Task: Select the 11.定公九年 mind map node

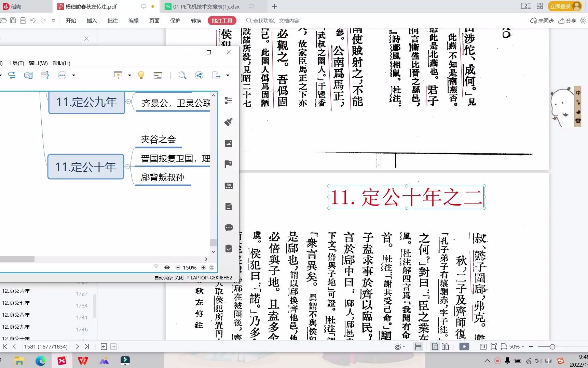Action: [87, 102]
